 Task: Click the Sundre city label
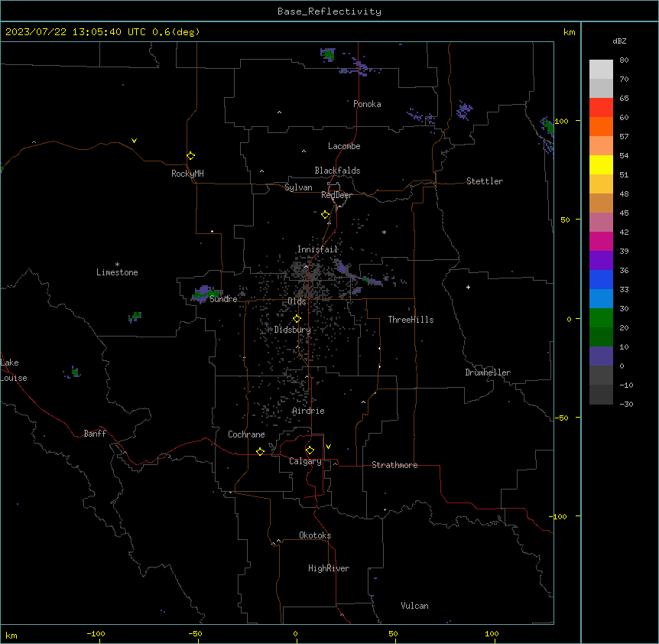coord(223,299)
